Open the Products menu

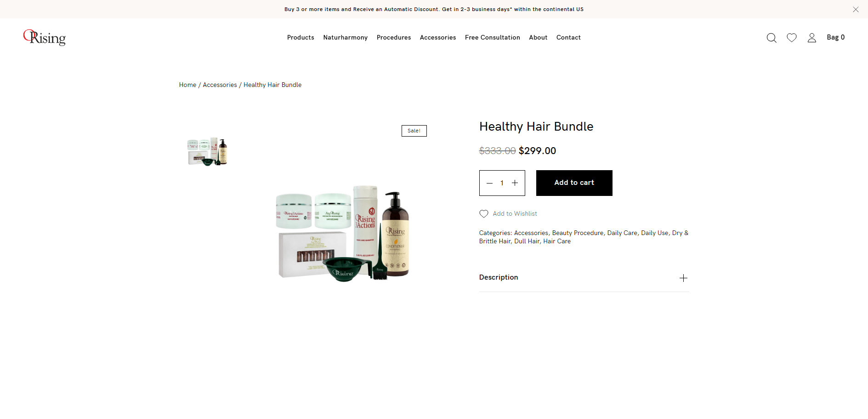coord(301,38)
